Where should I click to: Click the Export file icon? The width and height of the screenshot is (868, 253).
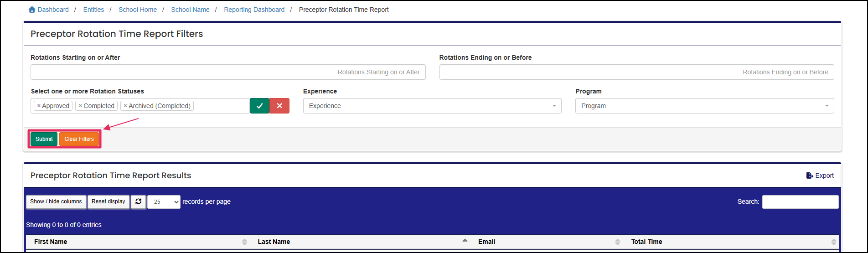pos(810,176)
